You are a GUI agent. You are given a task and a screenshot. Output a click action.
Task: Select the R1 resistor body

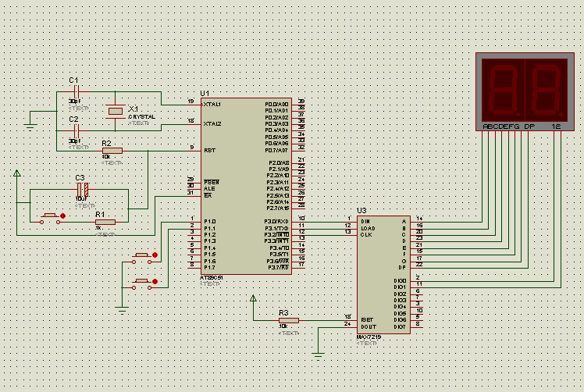click(105, 222)
